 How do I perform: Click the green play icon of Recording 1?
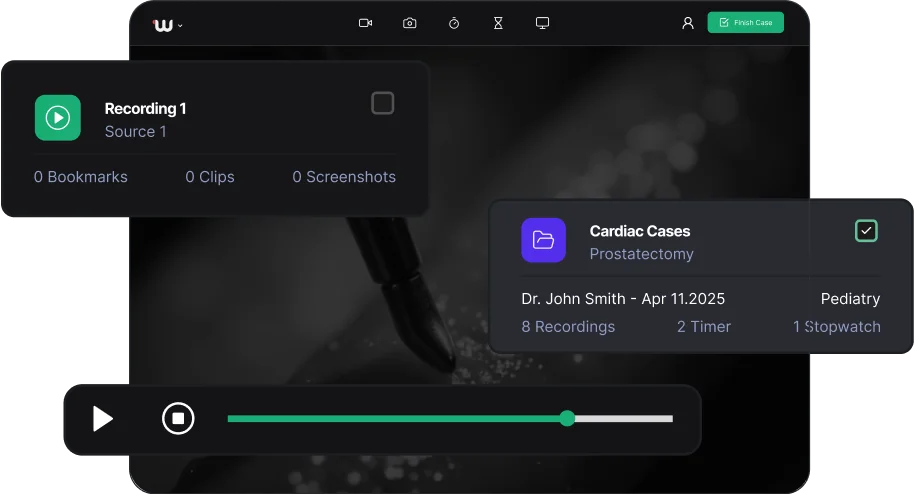point(58,118)
